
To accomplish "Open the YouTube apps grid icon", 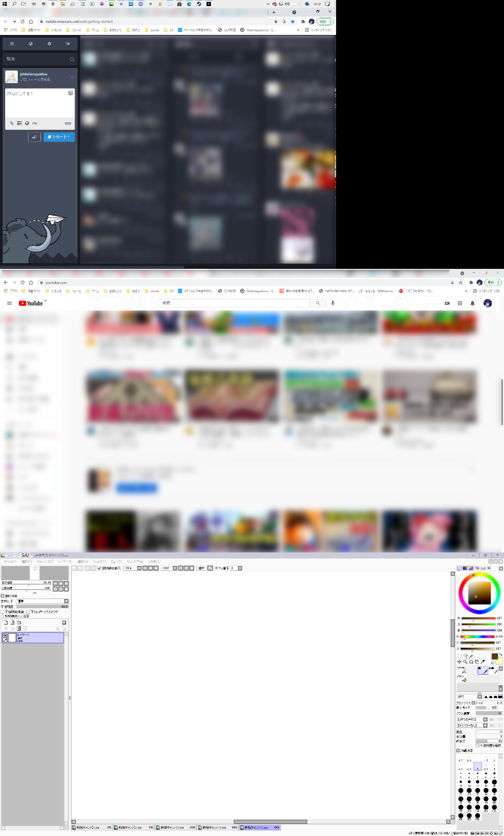I will [460, 303].
